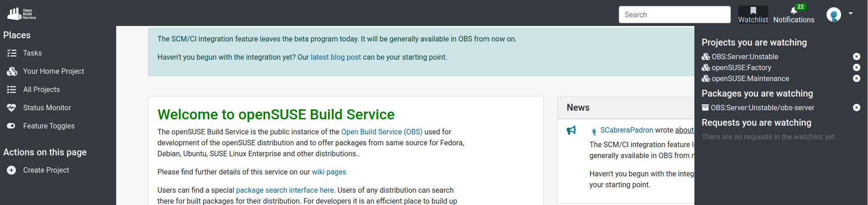This screenshot has height=205, width=868.
Task: Open the latest blog post link
Action: click(x=335, y=57)
